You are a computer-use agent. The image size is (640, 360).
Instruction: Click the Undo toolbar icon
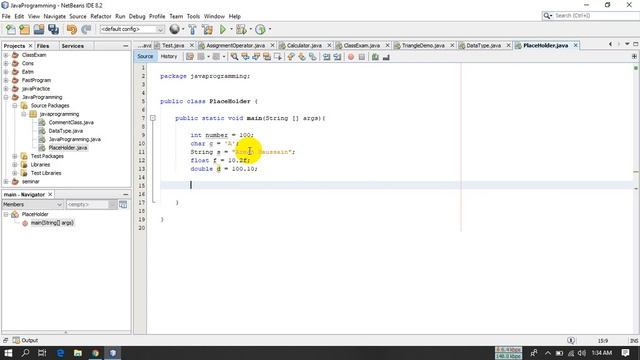click(x=72, y=29)
